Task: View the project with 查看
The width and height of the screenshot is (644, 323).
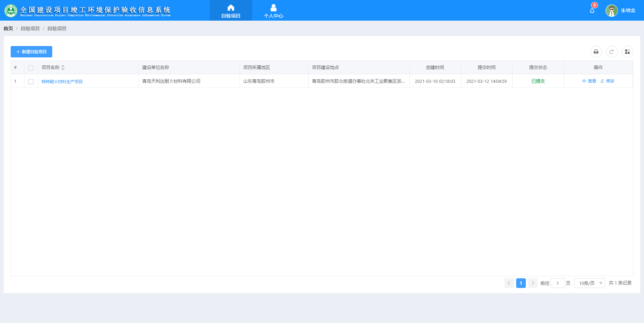Action: coord(589,81)
